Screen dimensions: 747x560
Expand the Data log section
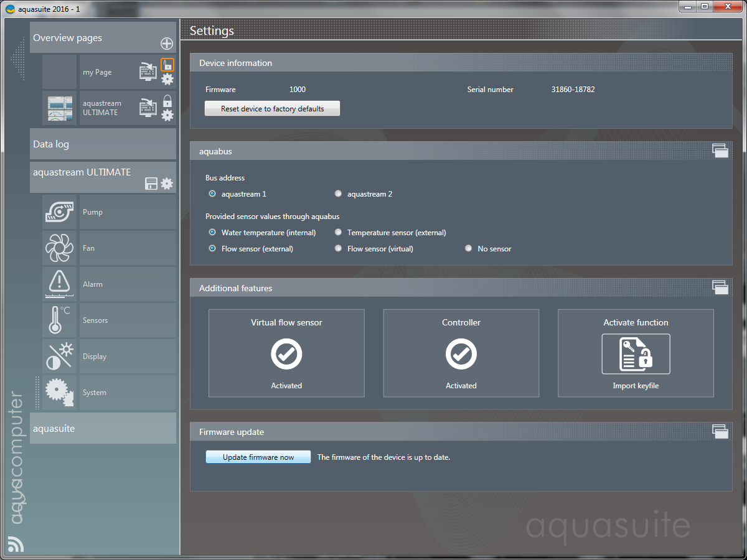click(103, 144)
